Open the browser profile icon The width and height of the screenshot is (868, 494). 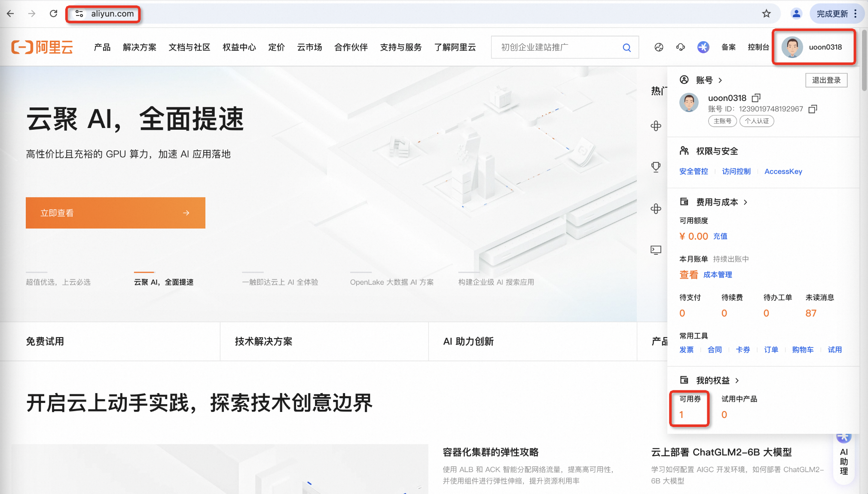click(796, 14)
